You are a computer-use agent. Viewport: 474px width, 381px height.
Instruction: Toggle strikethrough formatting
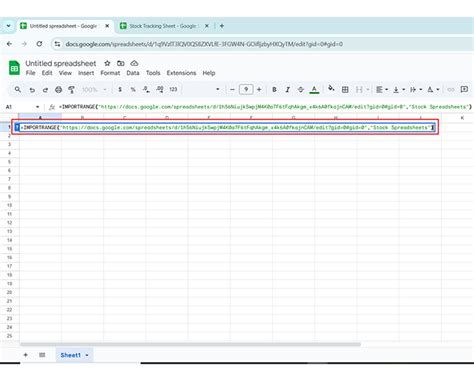pyautogui.click(x=300, y=89)
